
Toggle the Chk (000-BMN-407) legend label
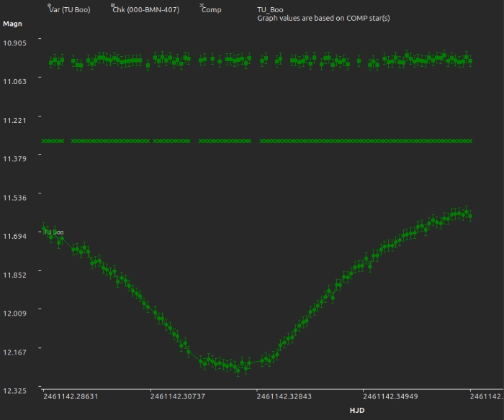point(145,10)
